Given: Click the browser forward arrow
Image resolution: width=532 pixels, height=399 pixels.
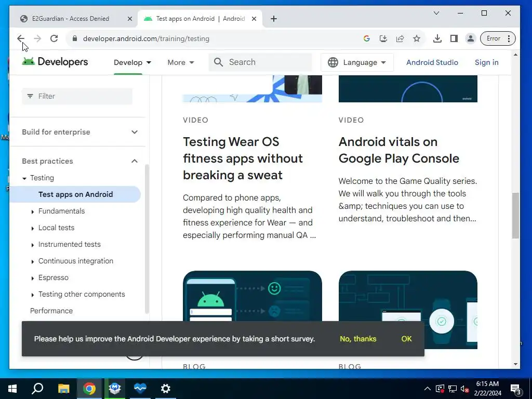Looking at the screenshot, I should coord(37,38).
